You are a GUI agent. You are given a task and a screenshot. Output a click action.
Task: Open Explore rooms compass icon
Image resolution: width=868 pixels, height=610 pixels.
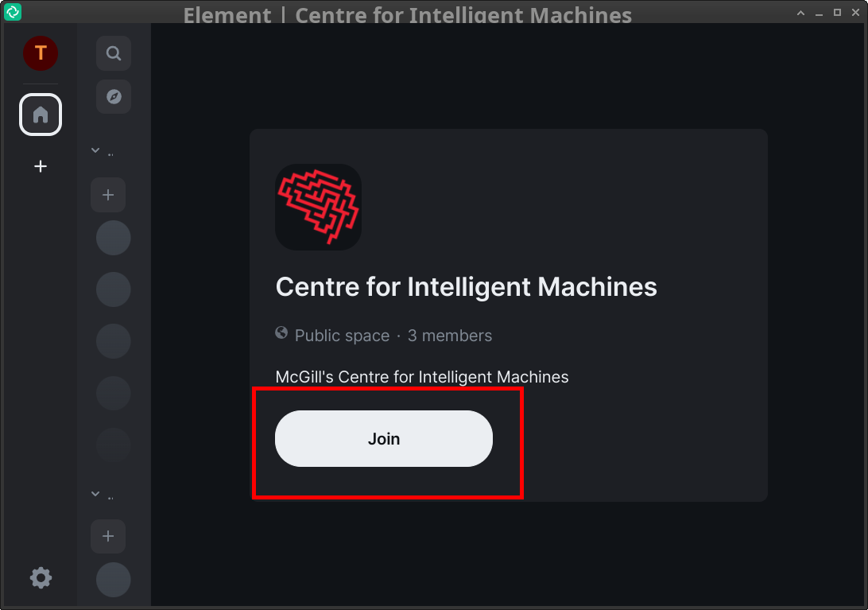click(x=114, y=96)
